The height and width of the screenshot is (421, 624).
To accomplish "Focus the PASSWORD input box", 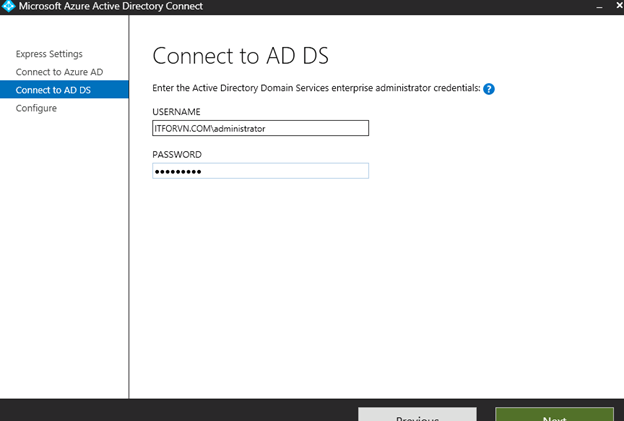I will (x=260, y=171).
